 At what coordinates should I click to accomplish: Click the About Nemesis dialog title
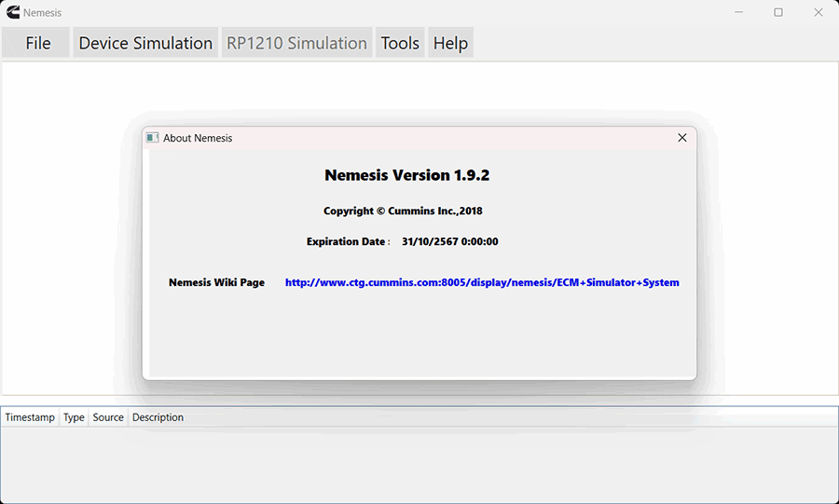pos(198,138)
